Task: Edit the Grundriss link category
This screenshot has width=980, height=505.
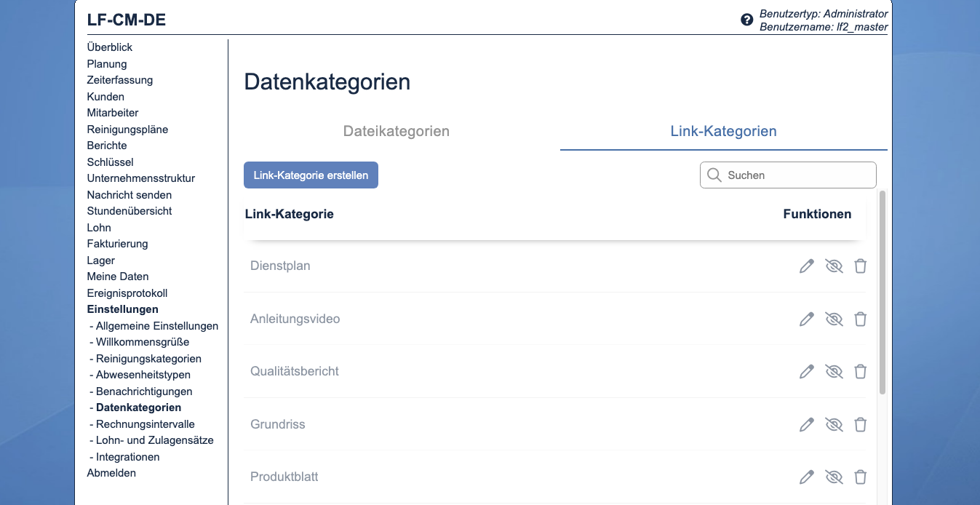Action: pyautogui.click(x=806, y=424)
